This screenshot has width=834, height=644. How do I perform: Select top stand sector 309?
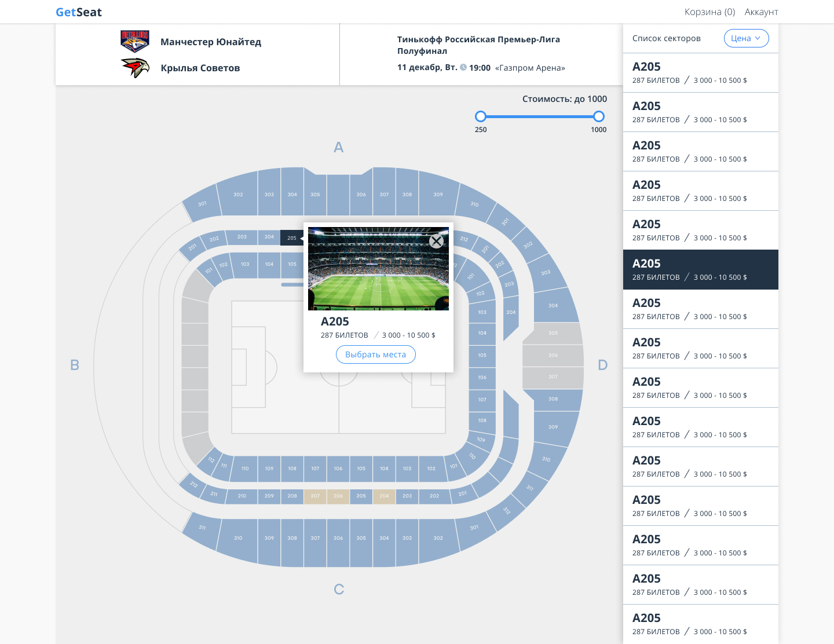click(x=438, y=195)
